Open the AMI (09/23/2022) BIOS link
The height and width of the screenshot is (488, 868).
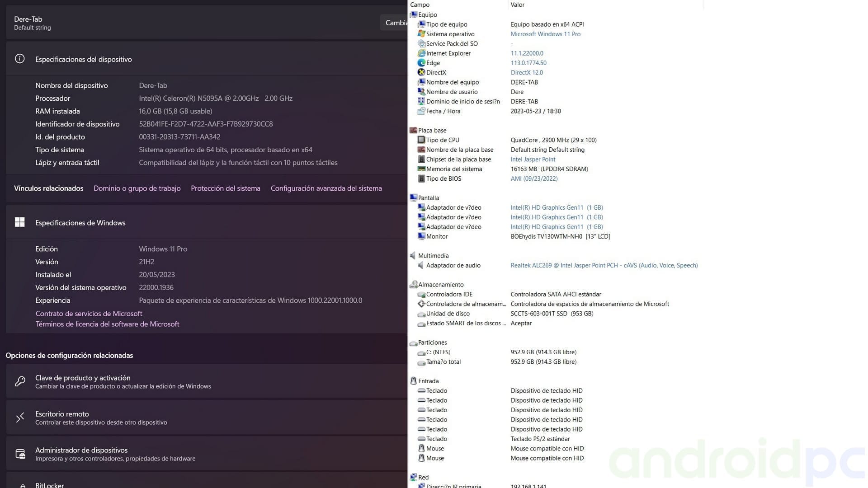(534, 178)
